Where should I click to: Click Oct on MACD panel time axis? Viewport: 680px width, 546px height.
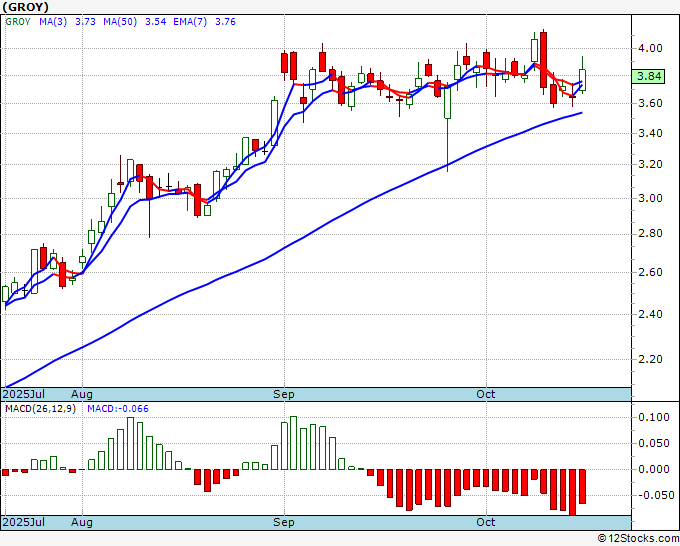click(x=486, y=522)
